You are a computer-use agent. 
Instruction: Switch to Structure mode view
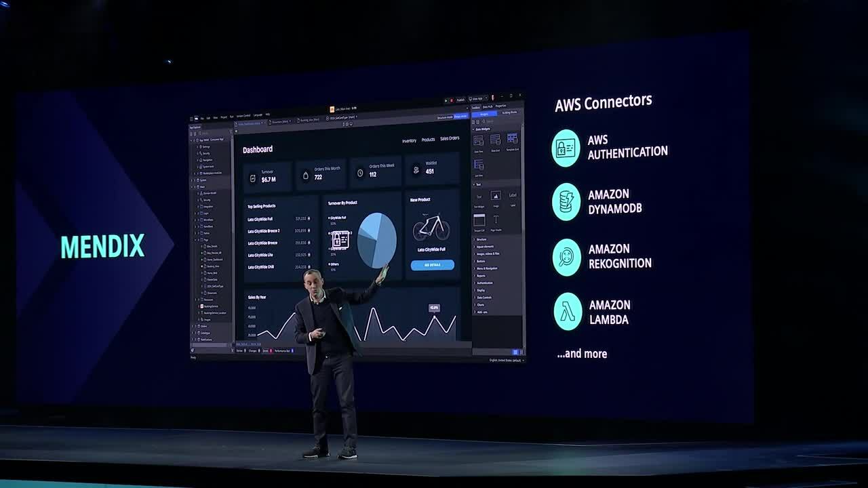point(445,117)
